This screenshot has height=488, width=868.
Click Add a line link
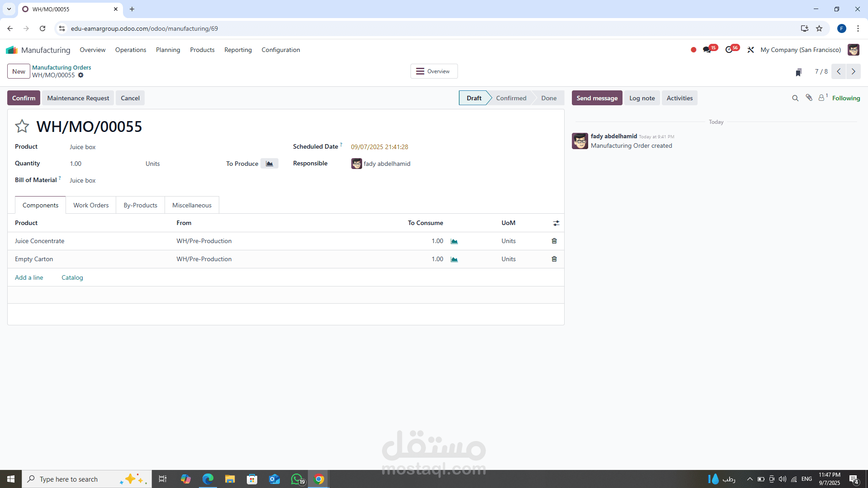pyautogui.click(x=29, y=277)
